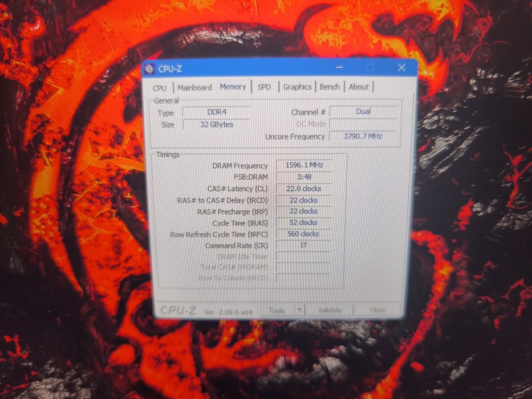Click the 3:48 FSB:DRAM ratio value

tap(304, 177)
